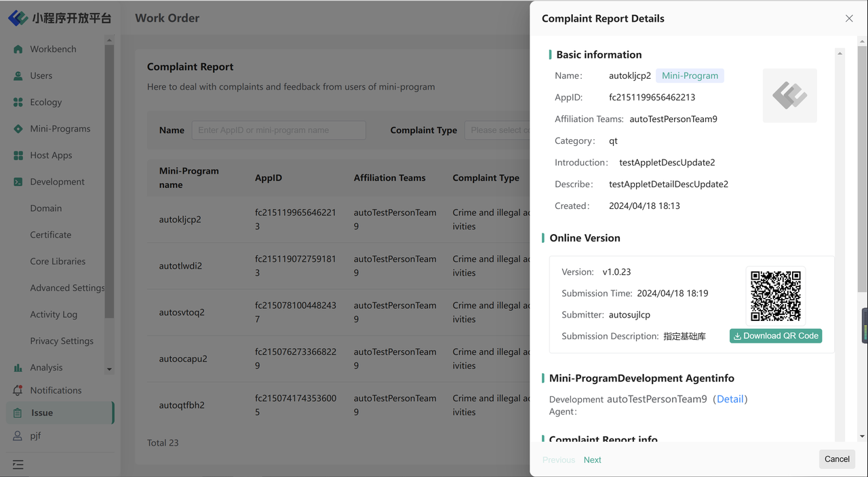Select the autokljcp2 table row name
Image resolution: width=868 pixels, height=477 pixels.
(x=180, y=220)
